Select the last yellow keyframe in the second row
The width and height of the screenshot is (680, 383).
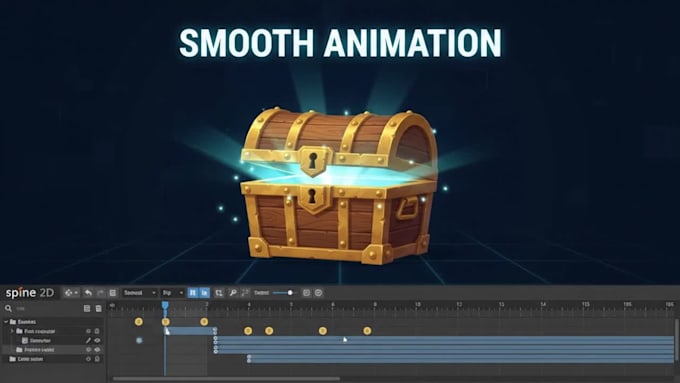click(x=367, y=331)
